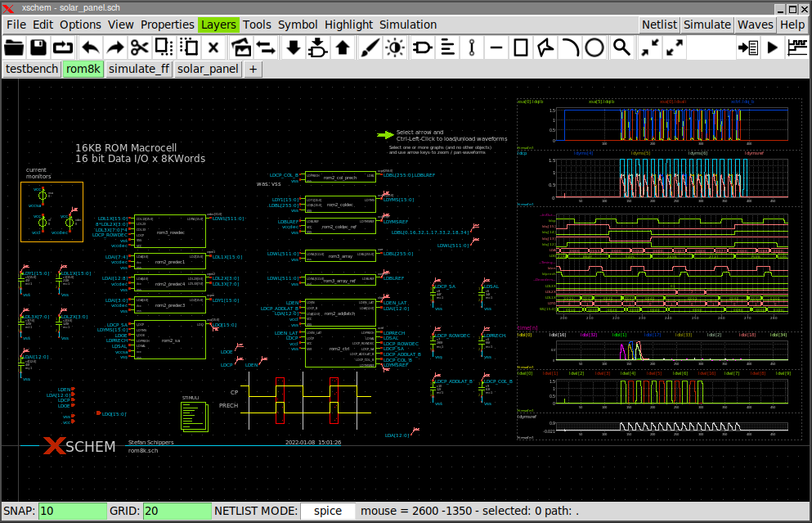Activate the zoom box magnifier tool
The width and height of the screenshot is (812, 523).
621,47
